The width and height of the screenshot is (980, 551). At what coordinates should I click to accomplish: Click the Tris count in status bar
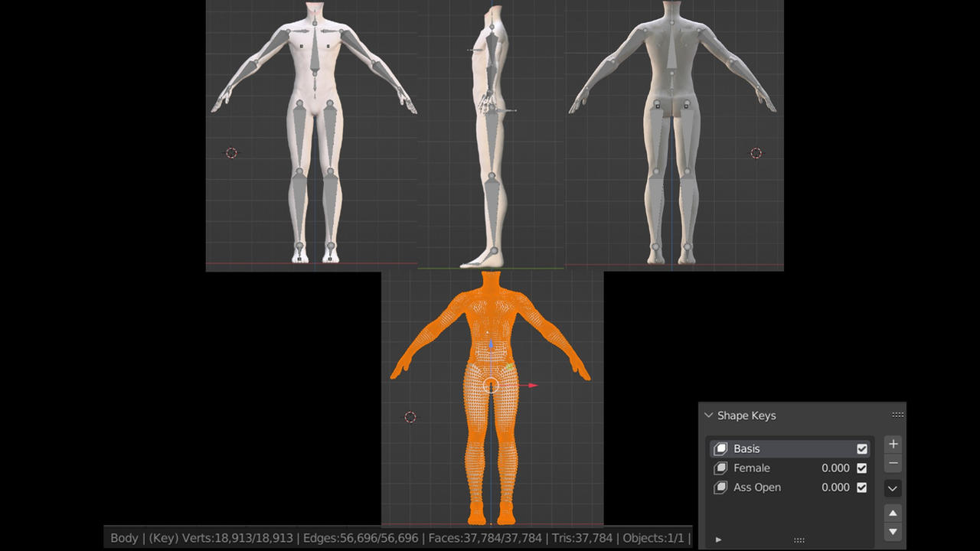[583, 538]
